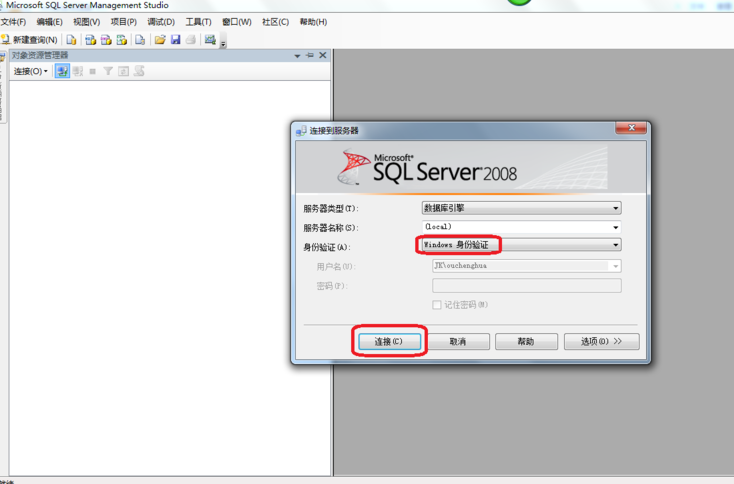The image size is (734, 484).
Task: Open the 文件(F) menu
Action: [x=14, y=22]
